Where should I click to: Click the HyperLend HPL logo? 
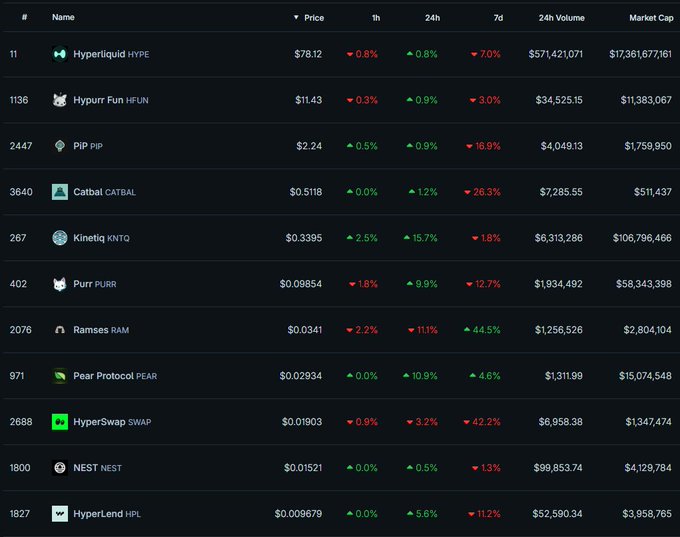tap(60, 514)
